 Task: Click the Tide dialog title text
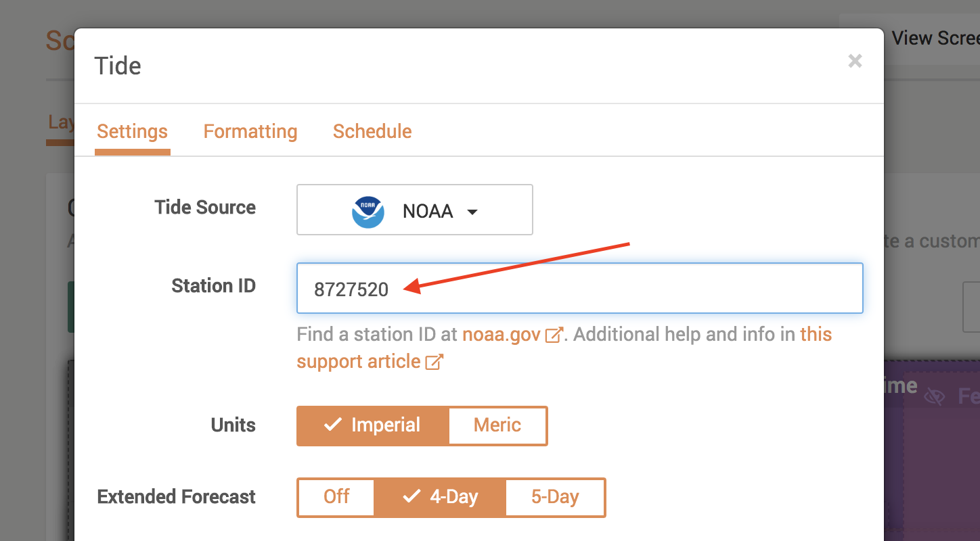[118, 66]
